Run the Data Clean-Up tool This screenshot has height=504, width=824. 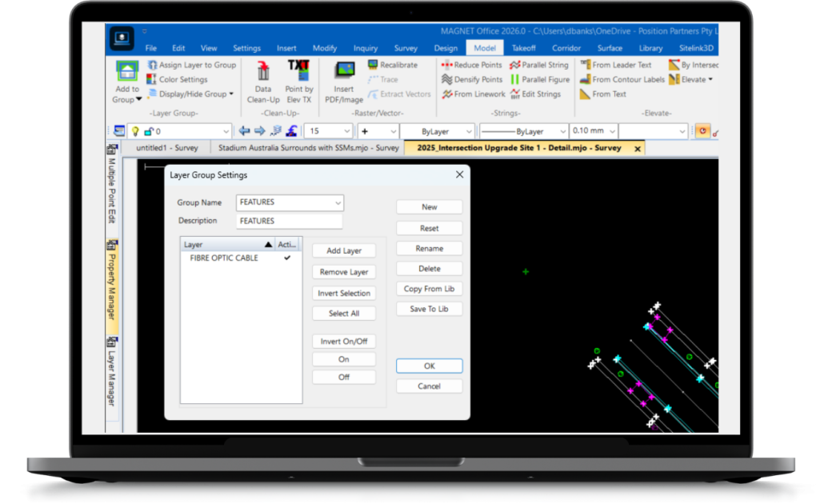tap(263, 82)
